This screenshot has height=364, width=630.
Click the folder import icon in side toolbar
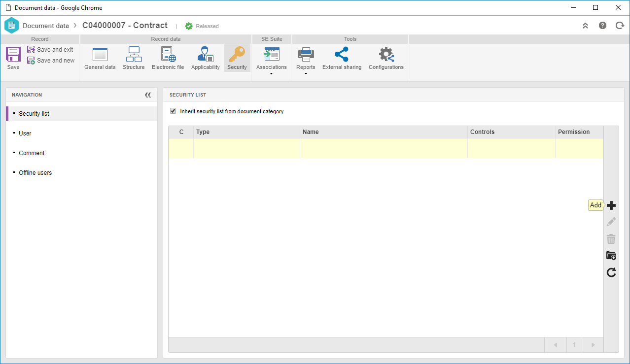coord(611,256)
